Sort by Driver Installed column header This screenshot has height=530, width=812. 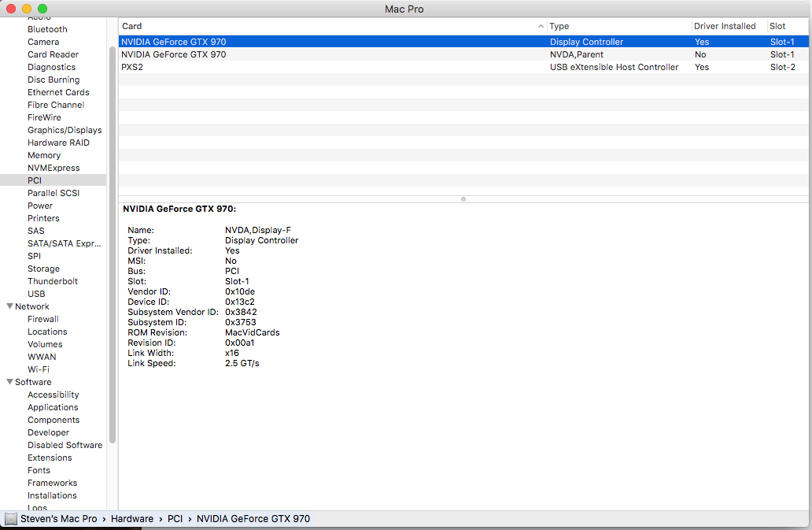click(729, 27)
